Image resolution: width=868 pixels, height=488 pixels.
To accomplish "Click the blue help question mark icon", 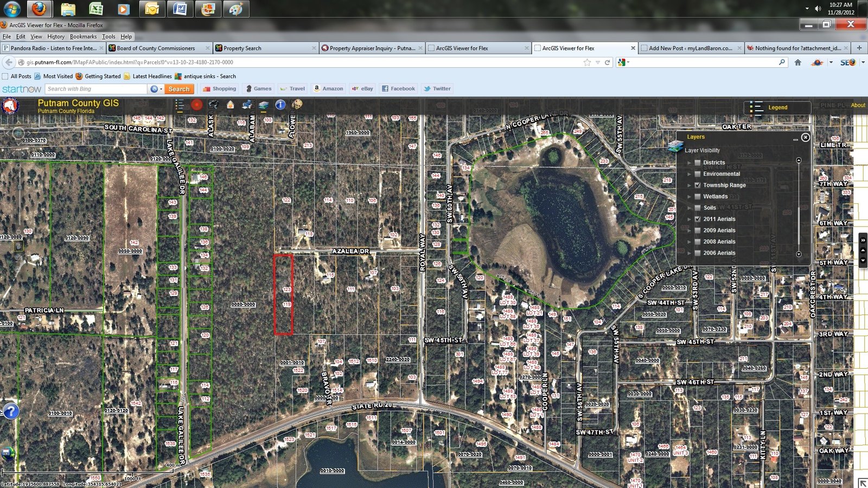I will (x=11, y=411).
